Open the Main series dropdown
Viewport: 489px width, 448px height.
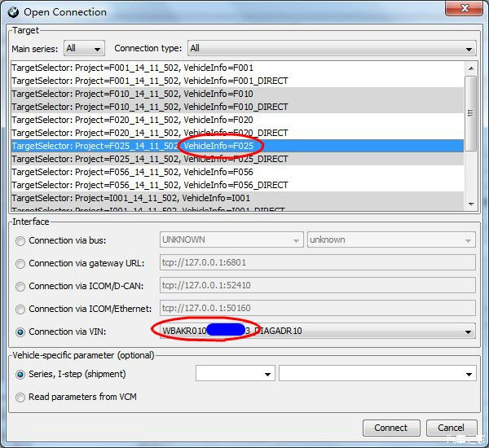tap(84, 49)
